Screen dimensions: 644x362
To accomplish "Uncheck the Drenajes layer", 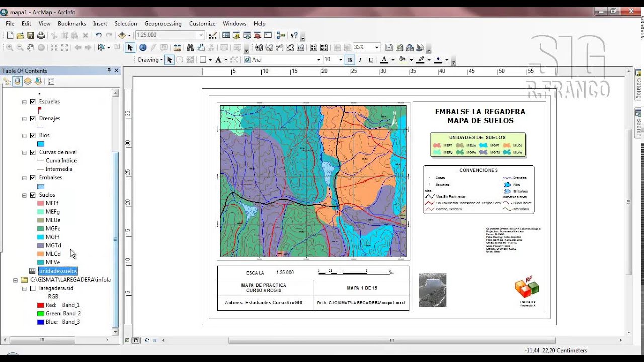I will (33, 118).
